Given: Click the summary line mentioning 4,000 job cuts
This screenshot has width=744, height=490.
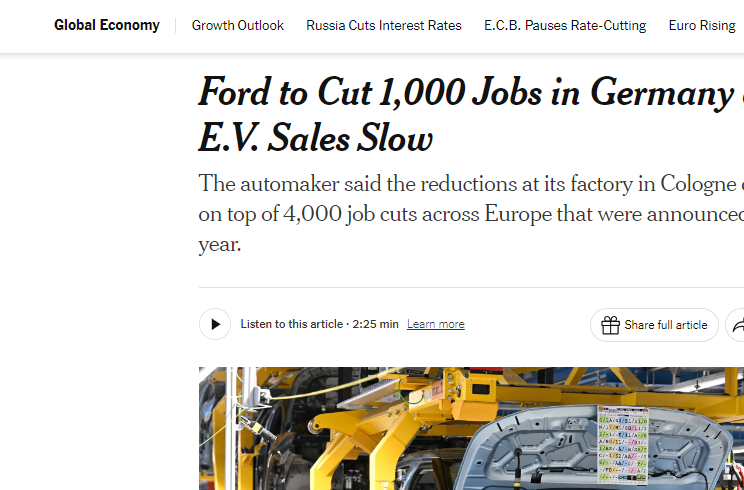Looking at the screenshot, I should click(x=470, y=214).
